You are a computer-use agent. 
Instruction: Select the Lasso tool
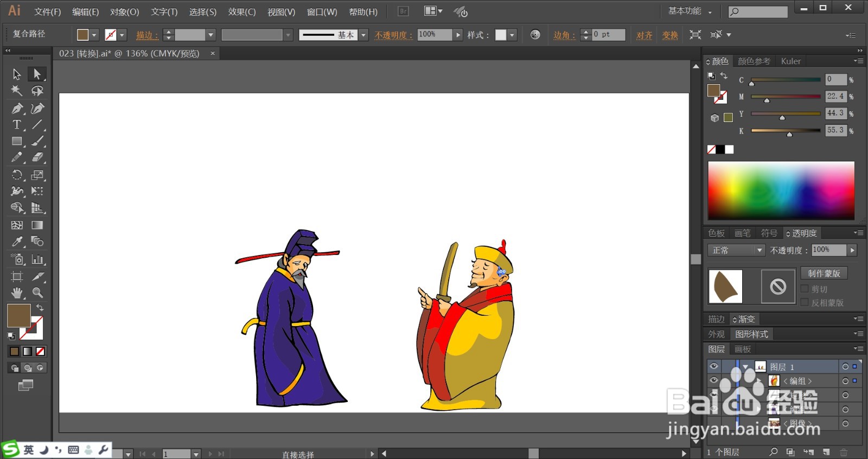tap(37, 91)
